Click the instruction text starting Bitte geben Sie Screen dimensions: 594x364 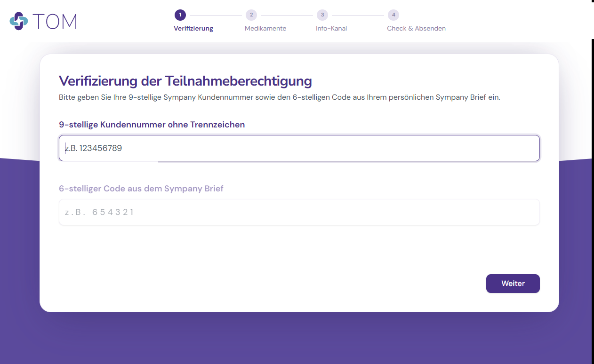280,98
